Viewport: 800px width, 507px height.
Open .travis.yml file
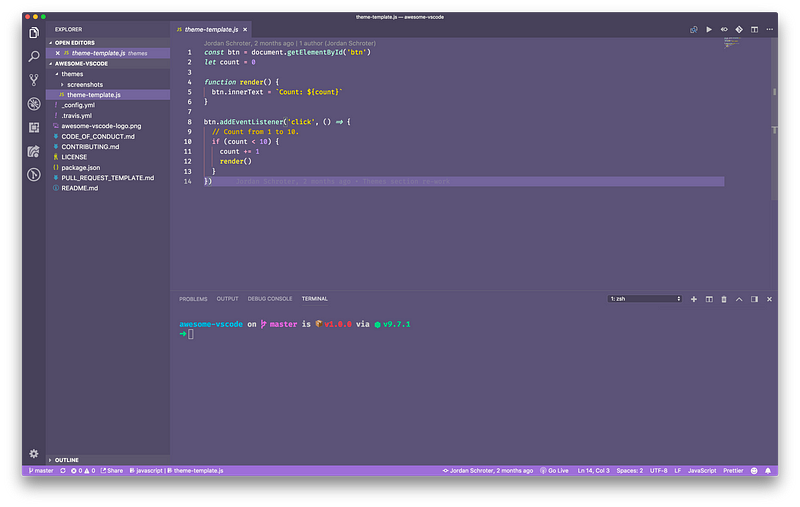click(x=108, y=116)
